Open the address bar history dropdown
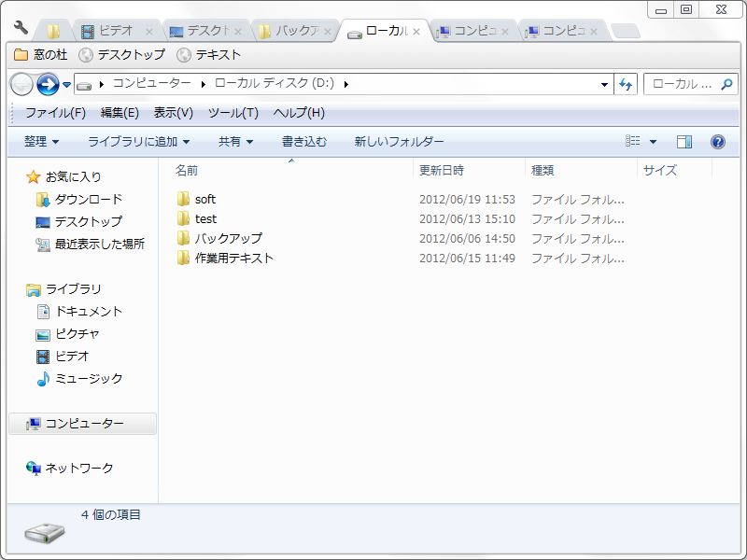 (x=604, y=85)
